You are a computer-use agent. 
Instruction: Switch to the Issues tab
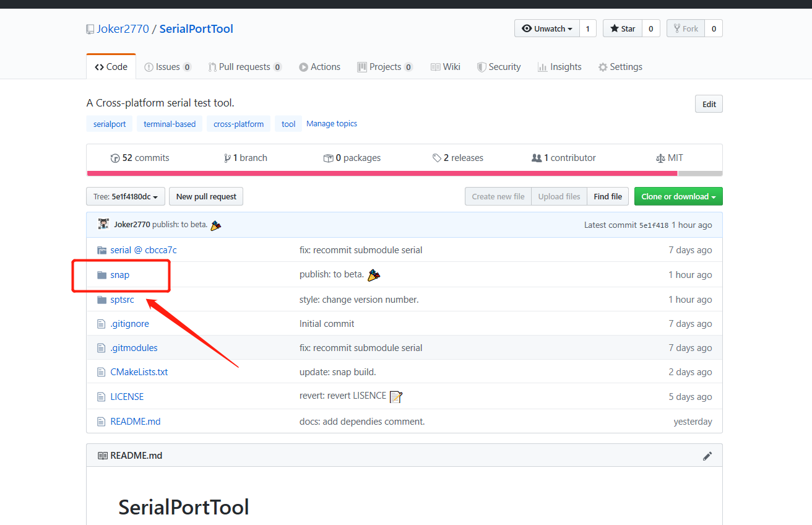pos(168,67)
